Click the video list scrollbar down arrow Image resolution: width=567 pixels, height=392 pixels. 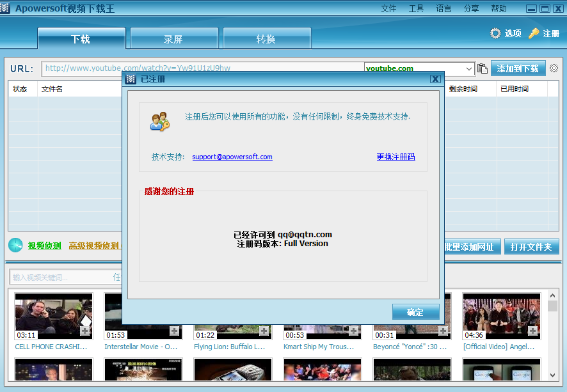coord(552,377)
